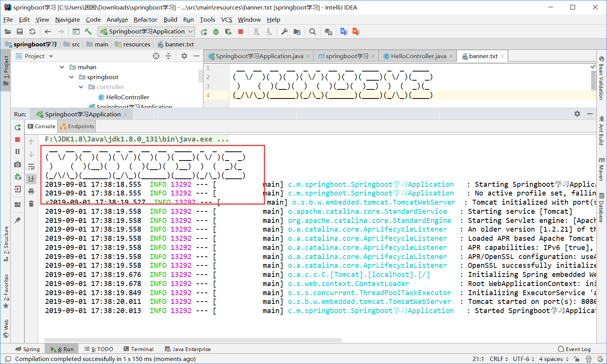Open the VCS menu

point(227,19)
